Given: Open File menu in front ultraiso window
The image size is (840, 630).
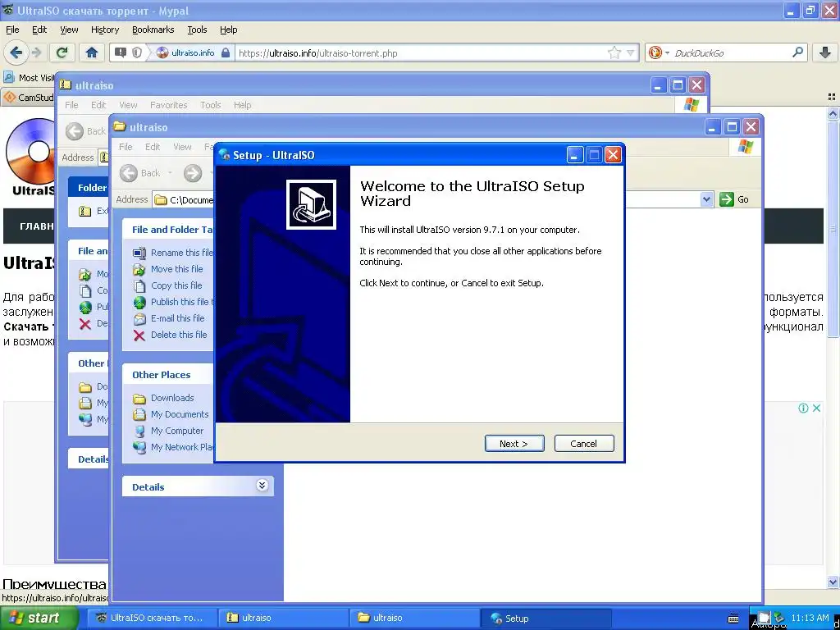Looking at the screenshot, I should 126,147.
